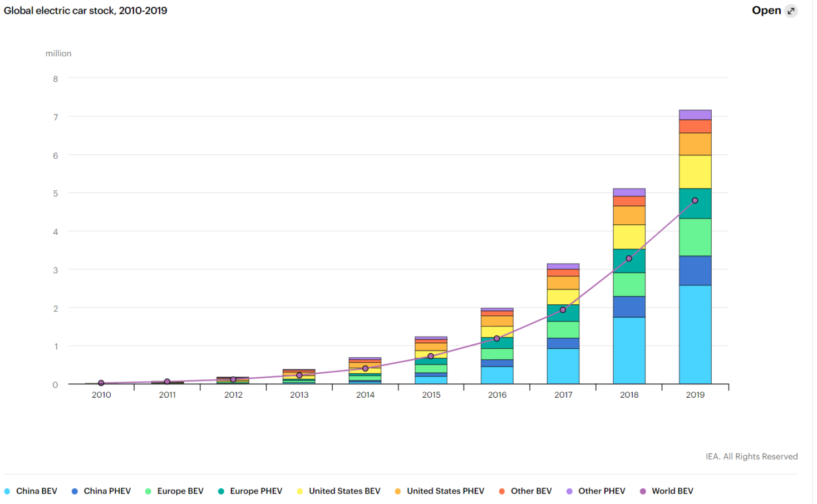Click the y-axis value 5
Screen dimensions: 817x504
[x=56, y=194]
